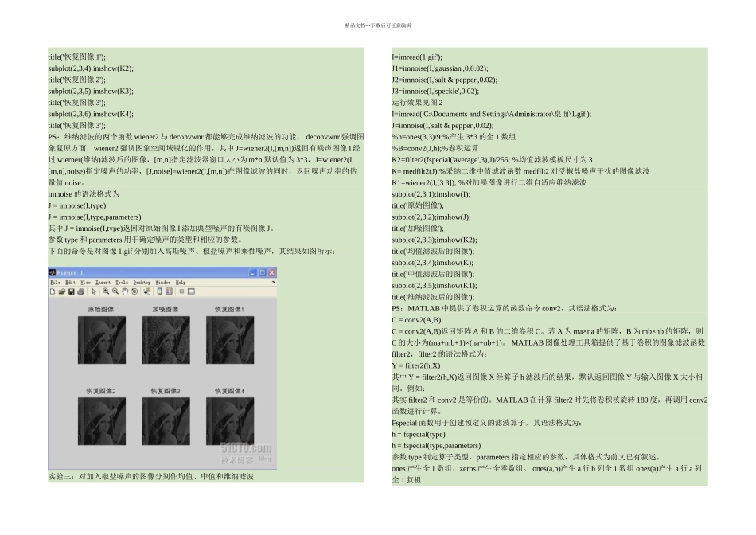This screenshot has height=535, width=756.
Task: Click the 恢复图像4 thumbnail
Action: pyautogui.click(x=230, y=421)
